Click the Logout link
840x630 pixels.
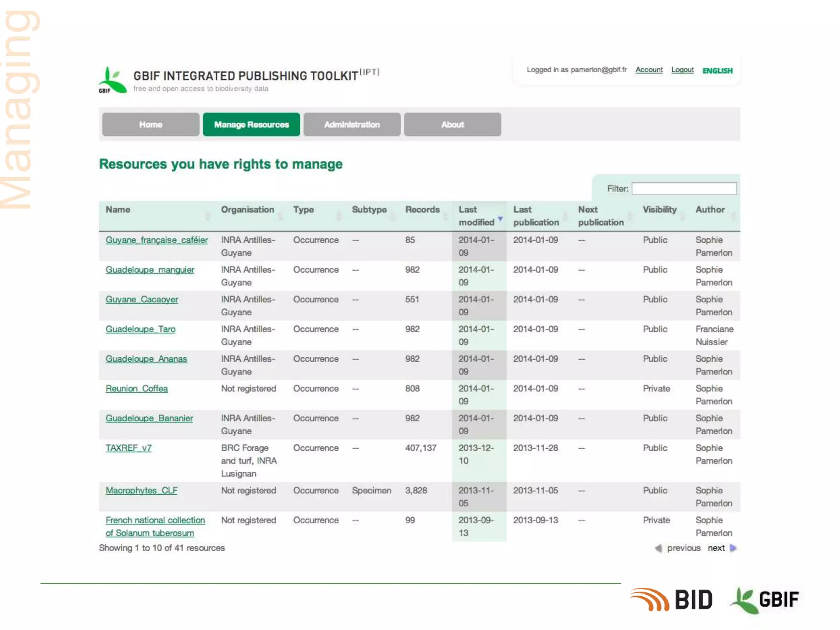tap(682, 70)
